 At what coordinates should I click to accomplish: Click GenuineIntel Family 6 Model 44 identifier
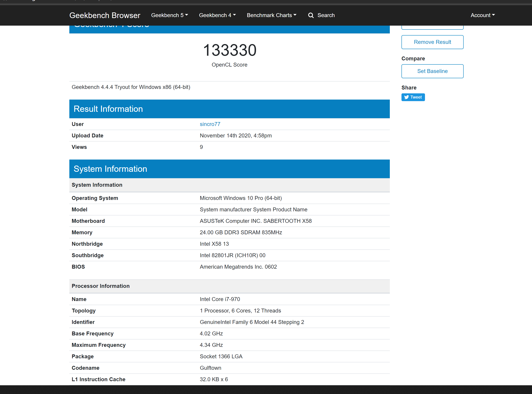click(x=252, y=322)
